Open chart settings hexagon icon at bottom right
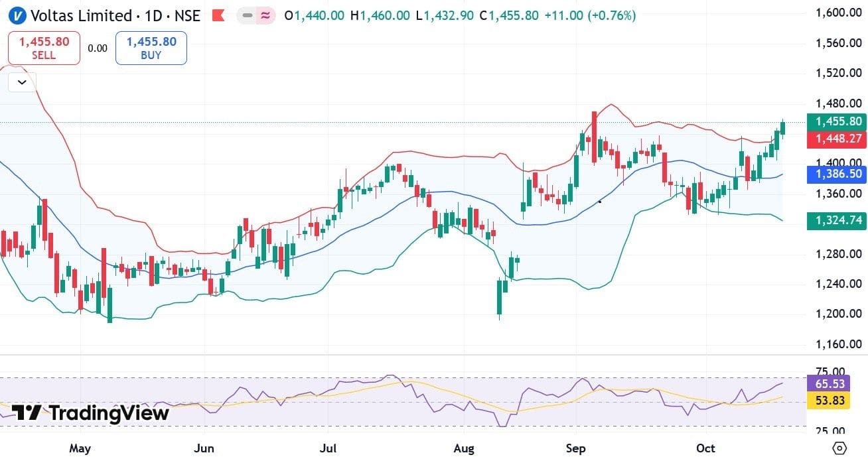The width and height of the screenshot is (868, 459). 839,448
